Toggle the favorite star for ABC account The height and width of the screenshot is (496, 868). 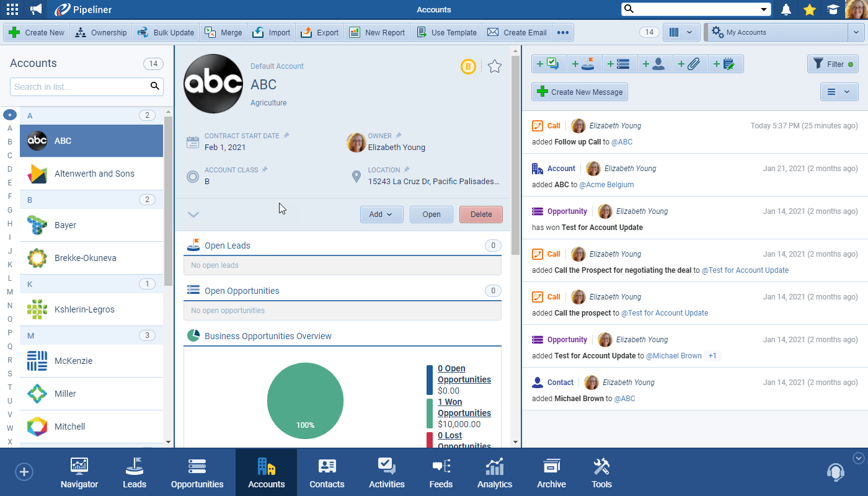point(494,66)
